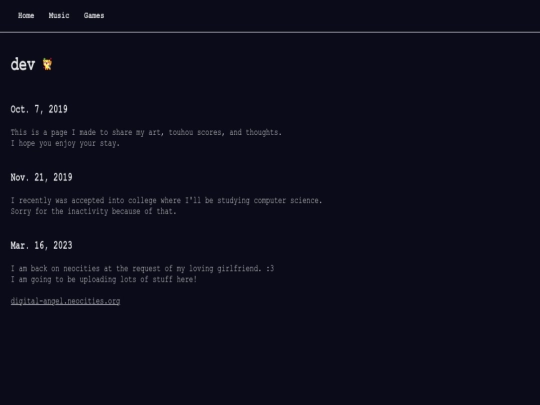Click the 'dev' page heading
Image resolution: width=540 pixels, height=405 pixels.
[x=23, y=64]
